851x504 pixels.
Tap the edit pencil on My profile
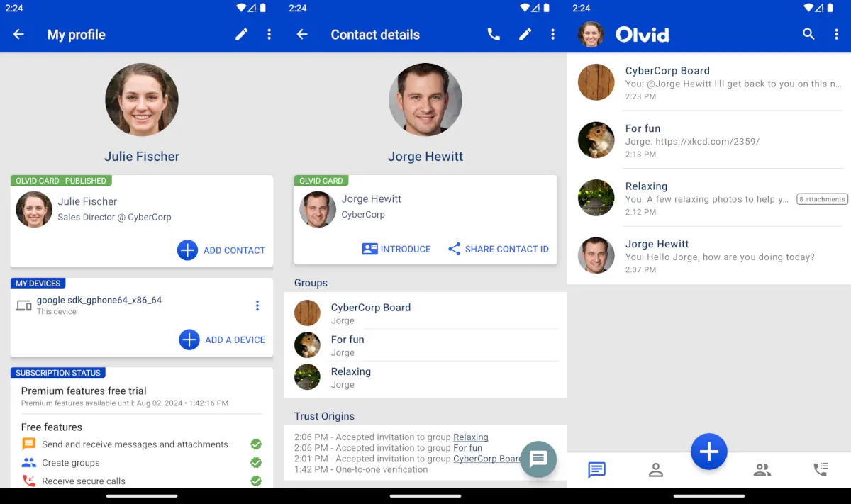(x=242, y=35)
